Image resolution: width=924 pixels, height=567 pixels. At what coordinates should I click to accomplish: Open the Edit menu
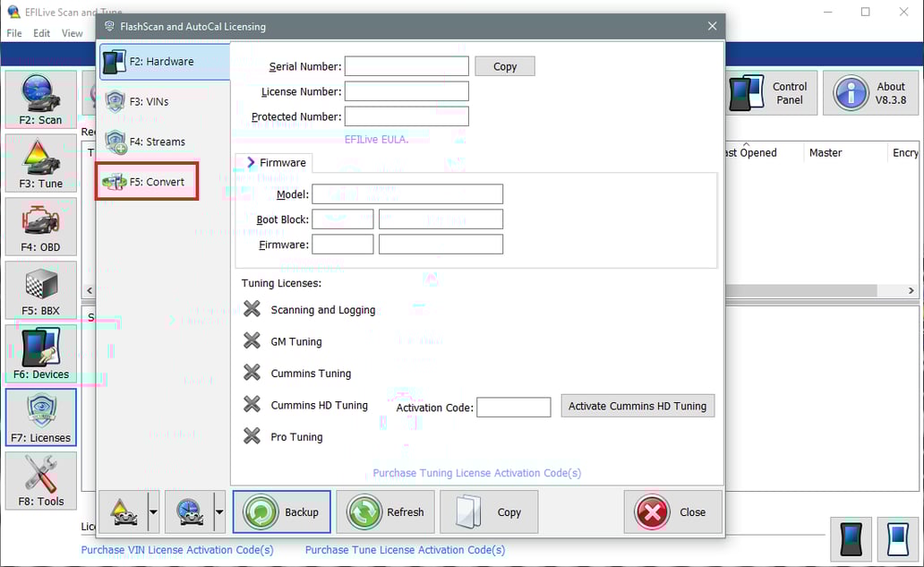coord(41,33)
